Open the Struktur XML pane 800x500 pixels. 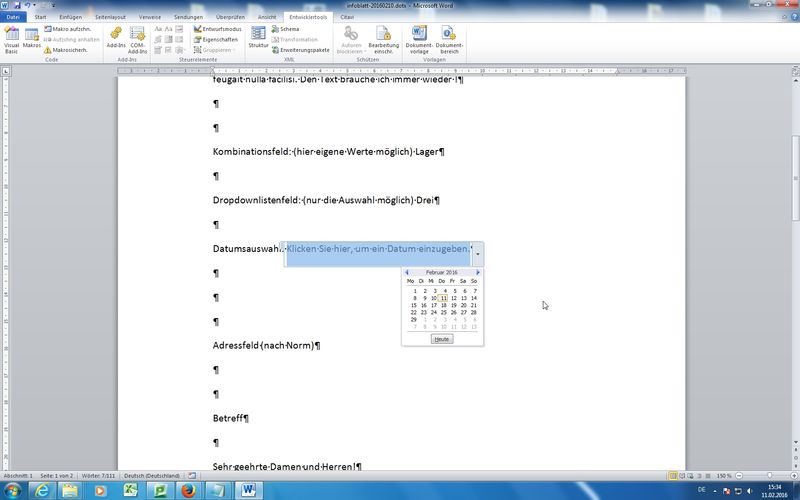click(258, 38)
